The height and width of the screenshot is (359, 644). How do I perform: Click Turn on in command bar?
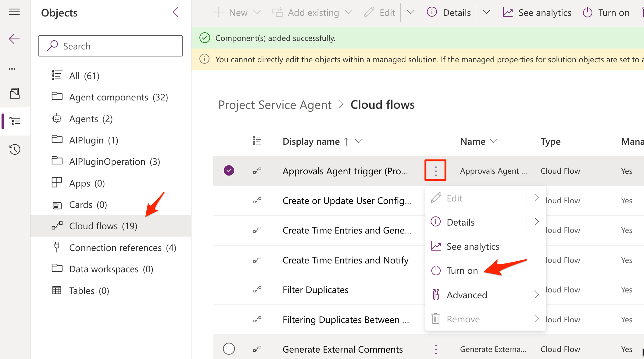[x=606, y=13]
